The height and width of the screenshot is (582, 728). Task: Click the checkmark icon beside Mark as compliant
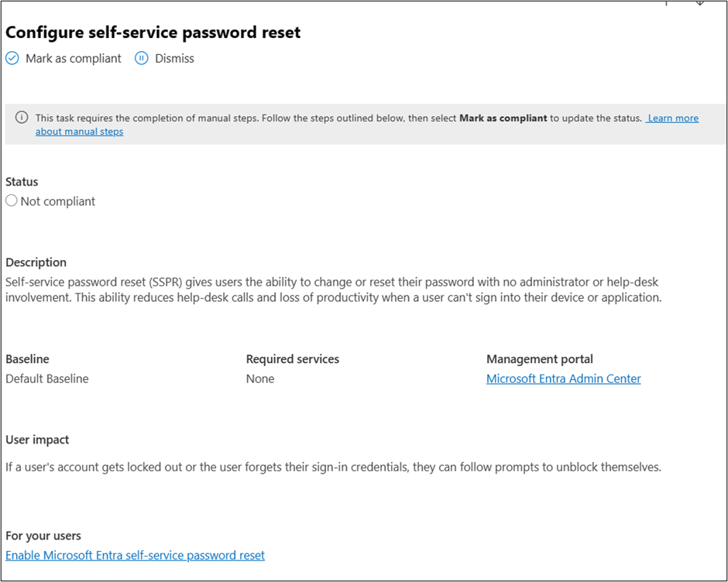pyautogui.click(x=12, y=59)
